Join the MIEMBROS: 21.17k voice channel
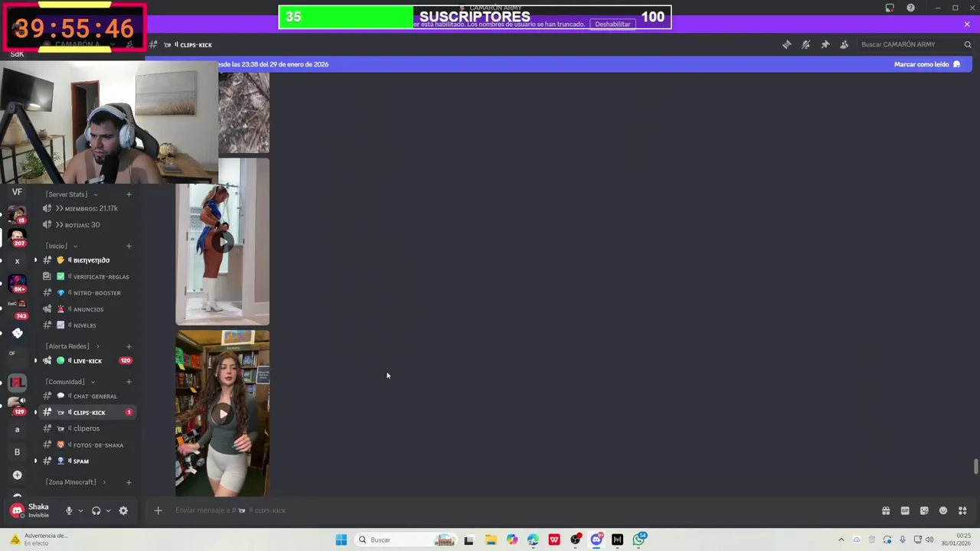980x551 pixels. (x=87, y=208)
